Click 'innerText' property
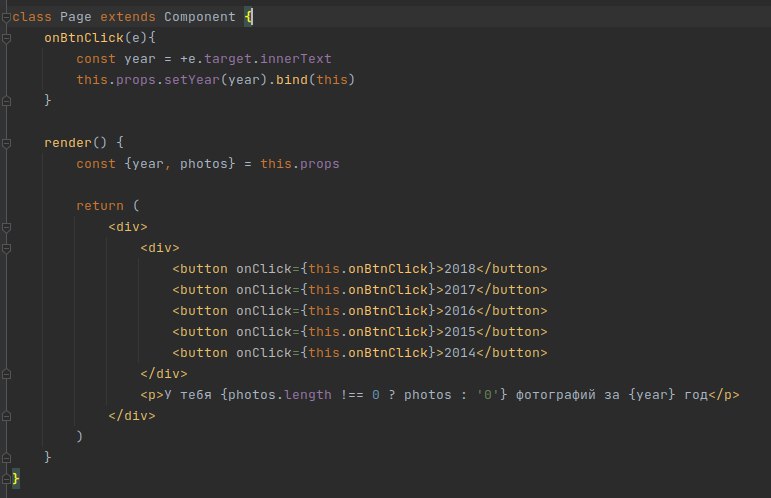Image resolution: width=771 pixels, height=498 pixels. point(296,59)
